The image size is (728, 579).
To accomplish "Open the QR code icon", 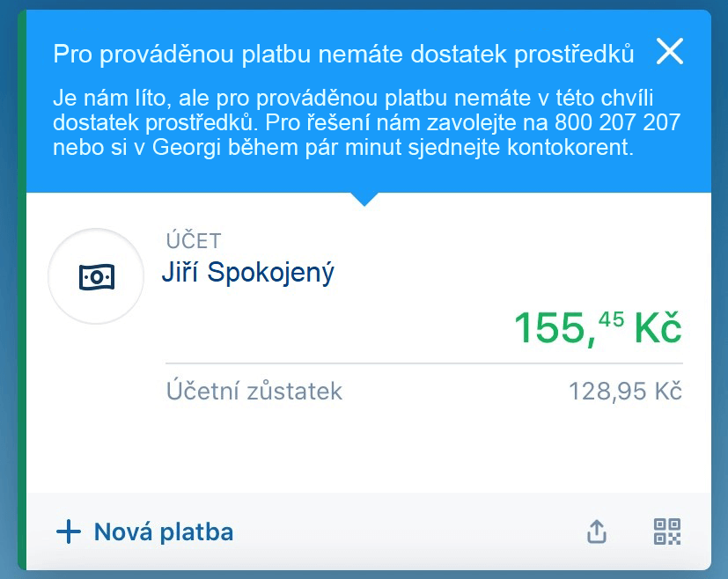I will (667, 531).
